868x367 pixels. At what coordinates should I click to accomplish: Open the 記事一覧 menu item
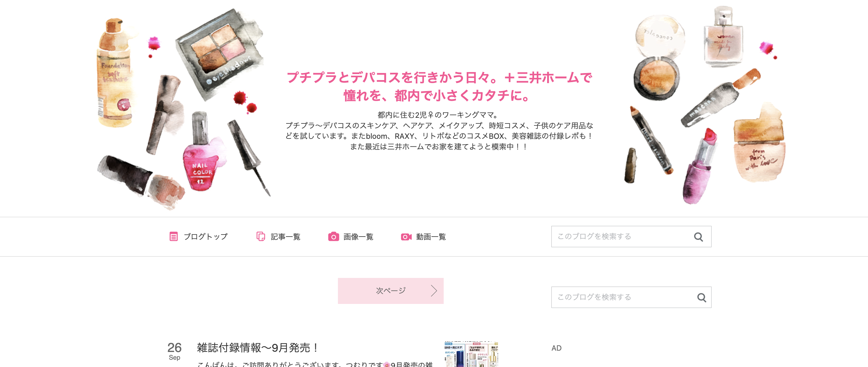pyautogui.click(x=278, y=237)
